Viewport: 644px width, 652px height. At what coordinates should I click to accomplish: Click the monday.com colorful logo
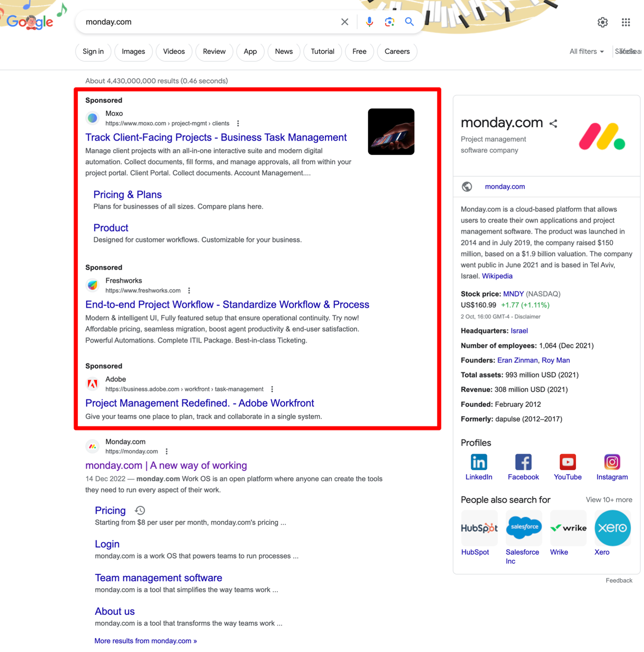point(602,137)
